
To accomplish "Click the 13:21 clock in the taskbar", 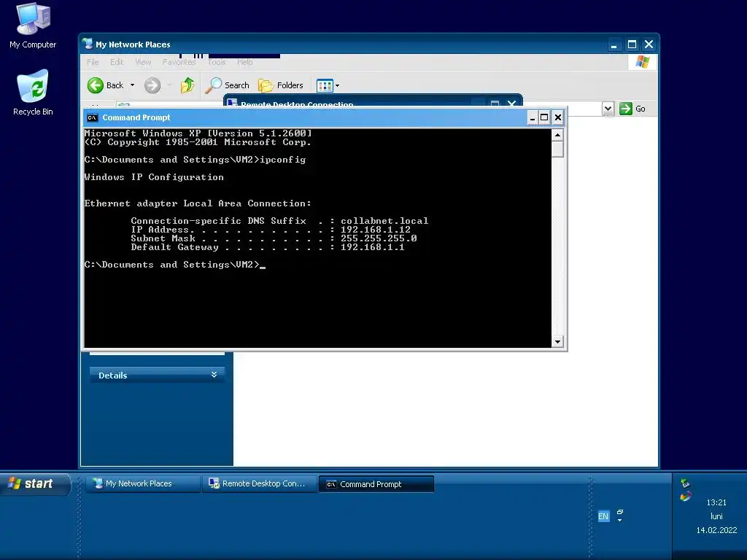I will click(716, 502).
